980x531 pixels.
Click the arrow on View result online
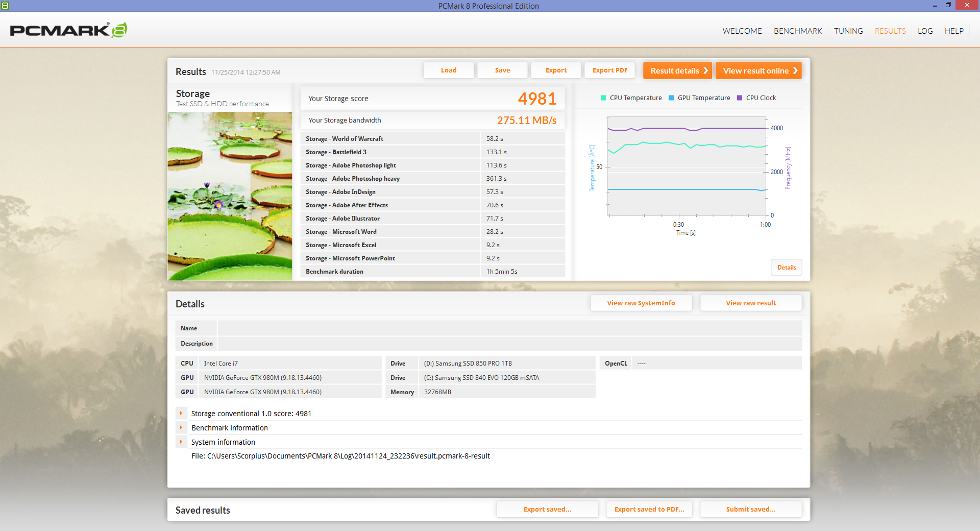tap(795, 70)
